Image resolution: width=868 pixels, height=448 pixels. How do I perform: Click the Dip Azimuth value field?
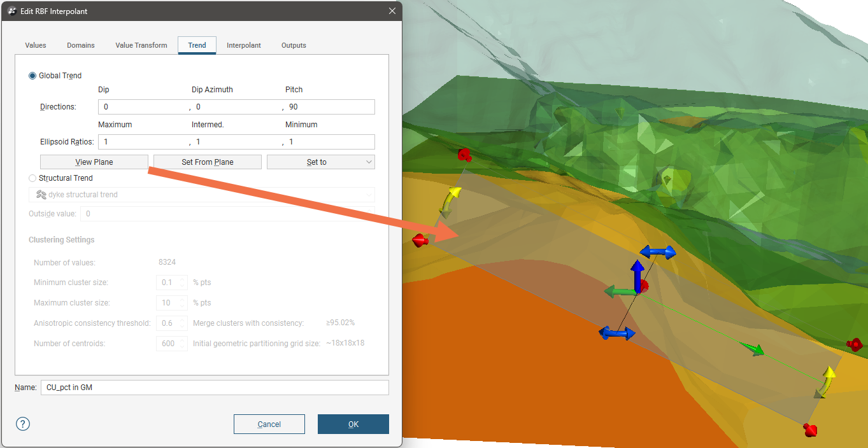click(x=237, y=107)
